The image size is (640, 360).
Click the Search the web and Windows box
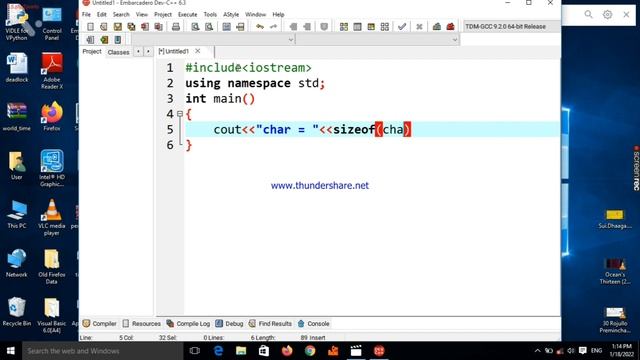click(102, 351)
